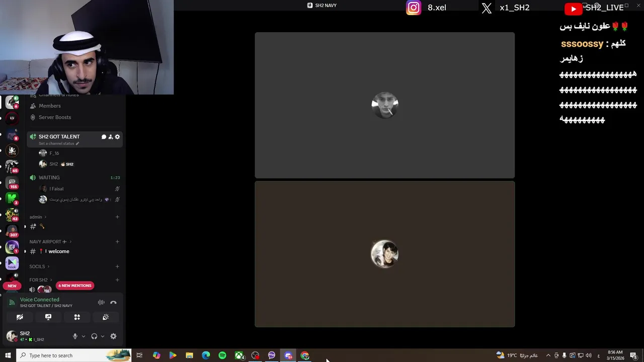This screenshot has width=644, height=362.
Task: Open server icon with 43 badge
Action: pyautogui.click(x=12, y=214)
